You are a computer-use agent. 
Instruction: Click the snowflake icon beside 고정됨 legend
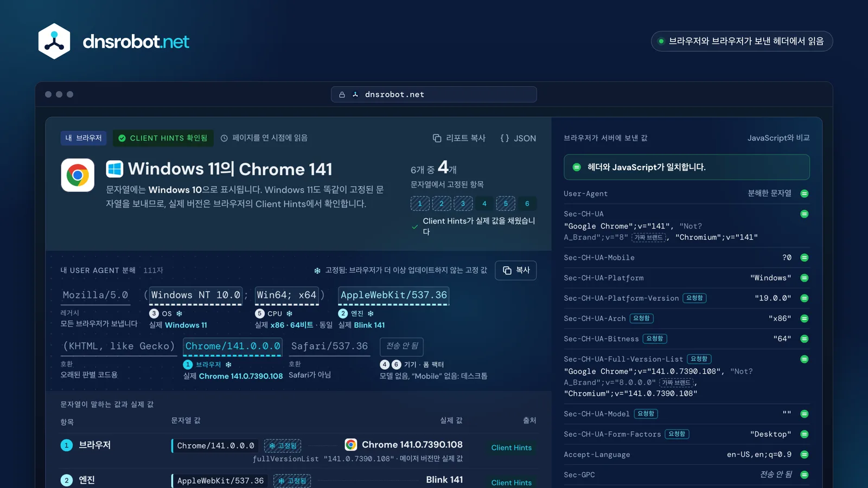[x=317, y=271]
